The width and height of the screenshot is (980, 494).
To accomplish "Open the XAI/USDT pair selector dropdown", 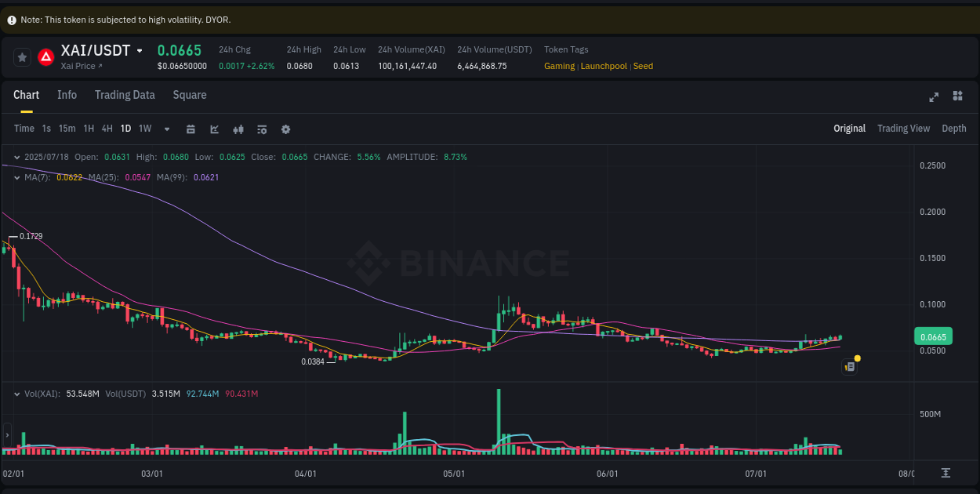I will (140, 50).
